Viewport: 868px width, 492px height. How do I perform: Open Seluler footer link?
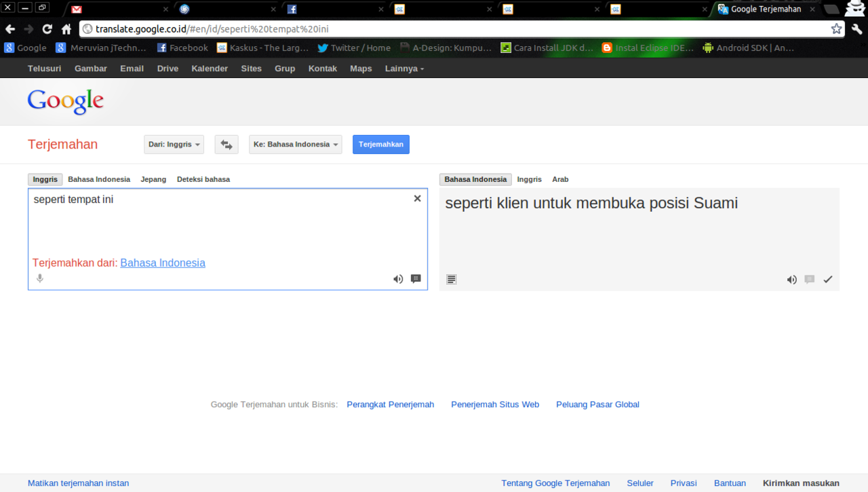pyautogui.click(x=640, y=483)
